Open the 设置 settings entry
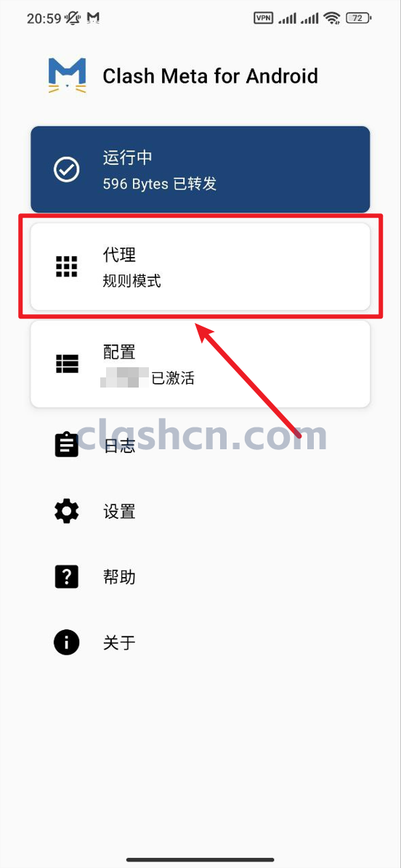The width and height of the screenshot is (401, 868). [x=200, y=512]
